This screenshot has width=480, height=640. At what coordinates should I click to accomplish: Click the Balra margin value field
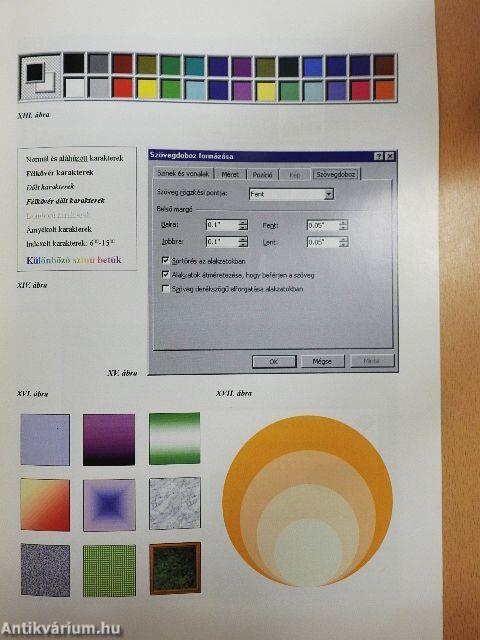(x=222, y=224)
